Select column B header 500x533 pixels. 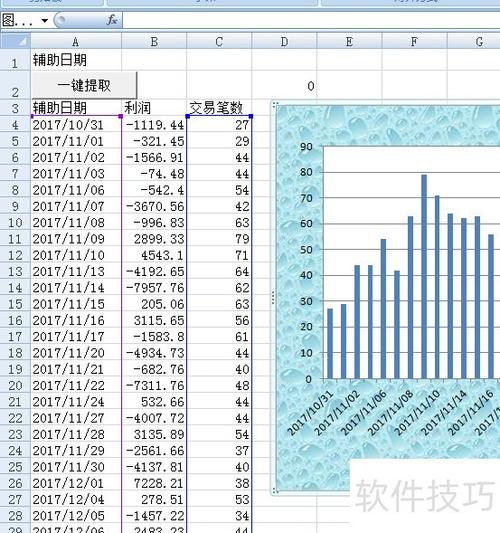click(154, 41)
